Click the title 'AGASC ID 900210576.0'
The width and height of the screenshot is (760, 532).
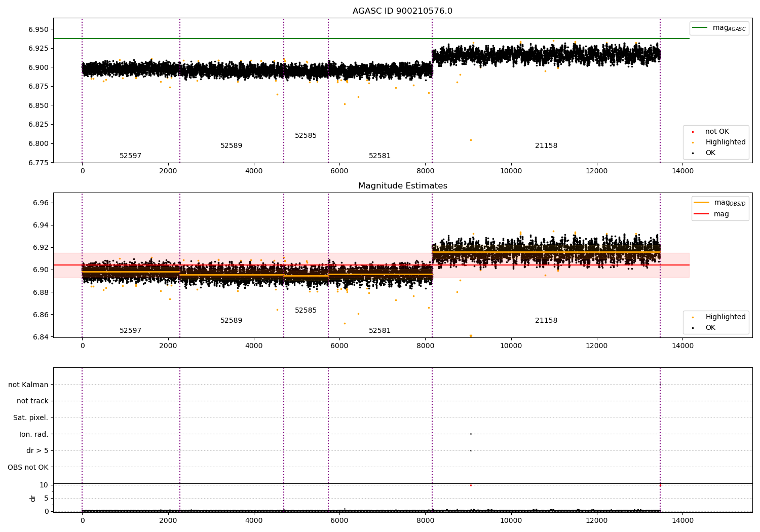402,11
